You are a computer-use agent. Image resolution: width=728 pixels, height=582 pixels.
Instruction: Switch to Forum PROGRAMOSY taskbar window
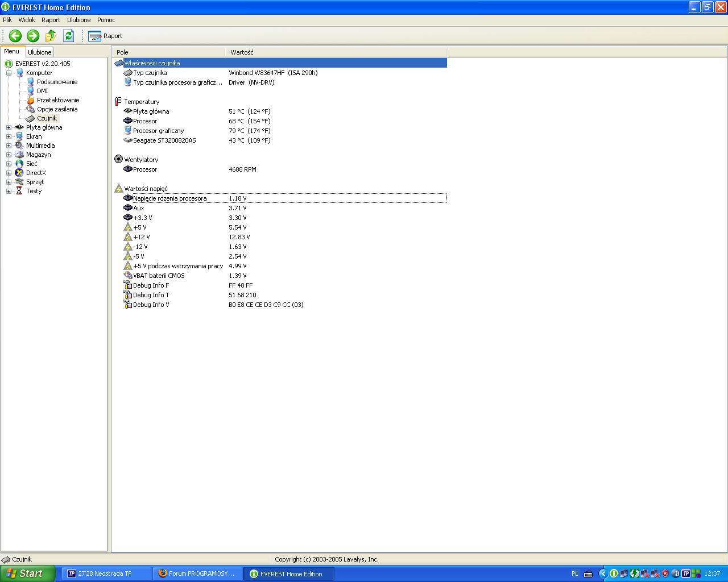tap(197, 574)
